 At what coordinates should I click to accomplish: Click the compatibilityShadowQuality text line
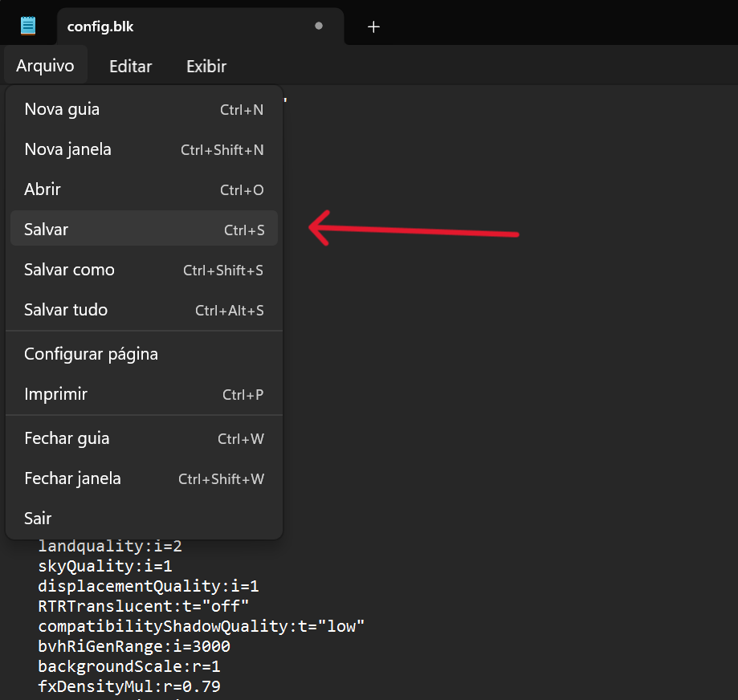coord(201,626)
